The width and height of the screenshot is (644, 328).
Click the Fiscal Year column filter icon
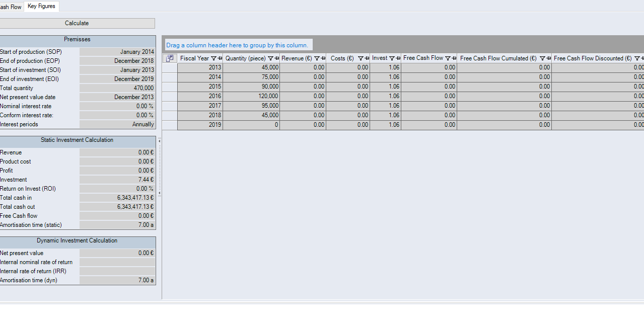pyautogui.click(x=213, y=58)
